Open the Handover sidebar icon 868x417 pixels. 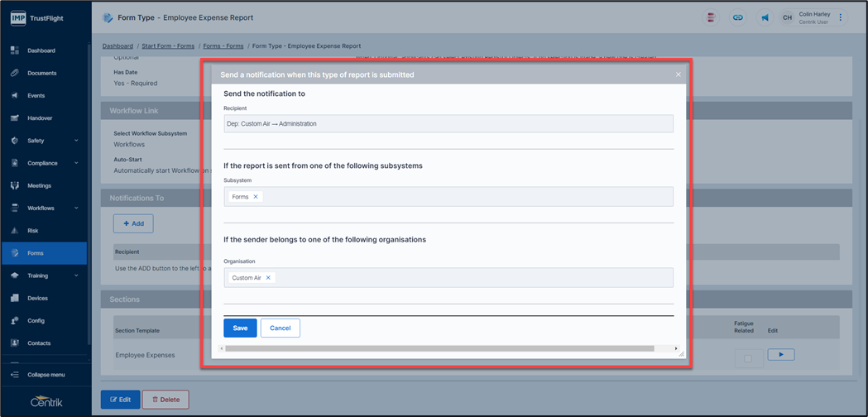pos(15,118)
